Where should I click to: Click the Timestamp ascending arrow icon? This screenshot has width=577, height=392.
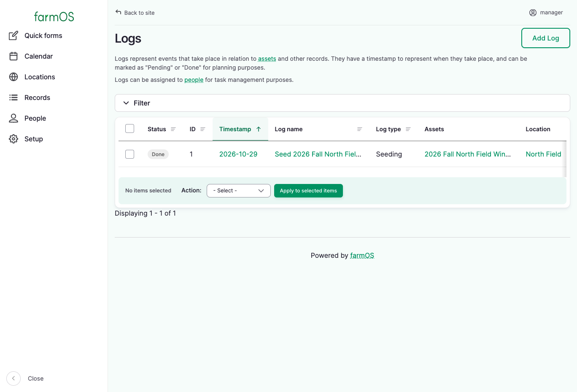pos(259,129)
